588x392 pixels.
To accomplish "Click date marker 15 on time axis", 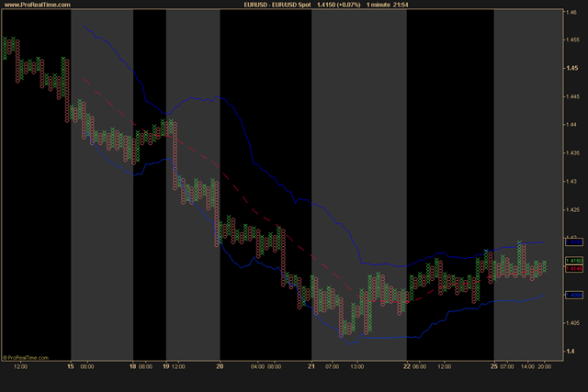I will click(71, 366).
